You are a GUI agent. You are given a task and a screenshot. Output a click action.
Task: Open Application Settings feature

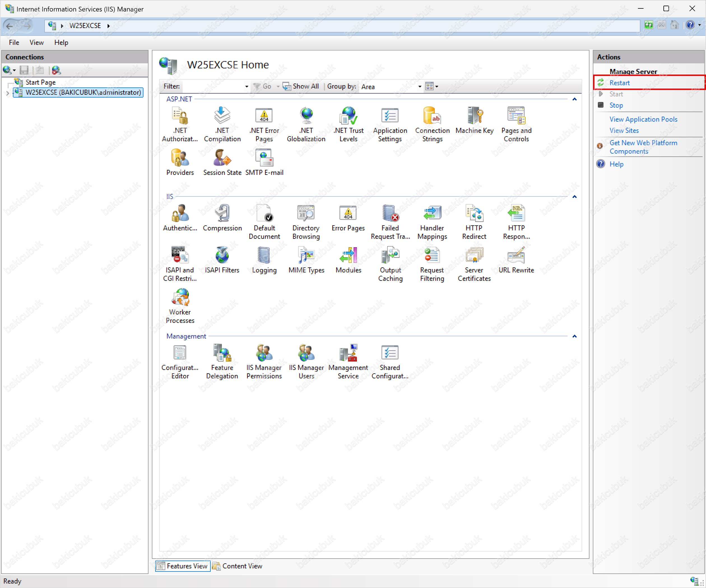point(390,124)
